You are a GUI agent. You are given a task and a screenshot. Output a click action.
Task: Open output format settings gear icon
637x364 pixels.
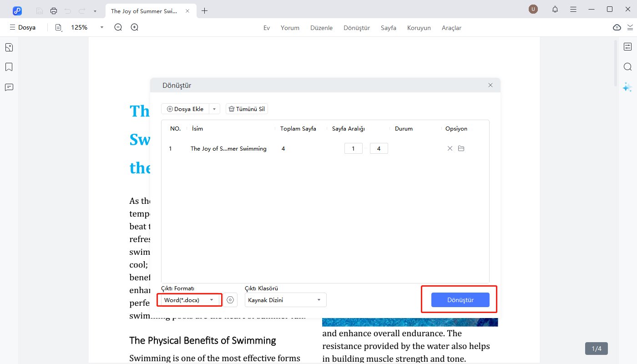pyautogui.click(x=230, y=300)
